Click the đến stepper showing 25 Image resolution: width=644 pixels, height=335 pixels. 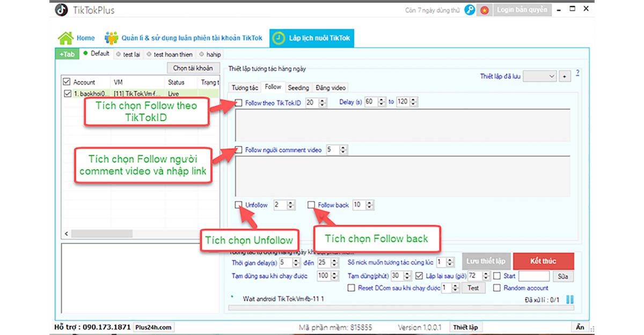(328, 263)
